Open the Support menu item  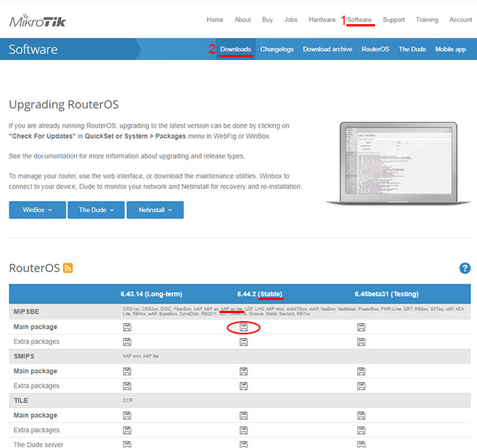point(393,20)
